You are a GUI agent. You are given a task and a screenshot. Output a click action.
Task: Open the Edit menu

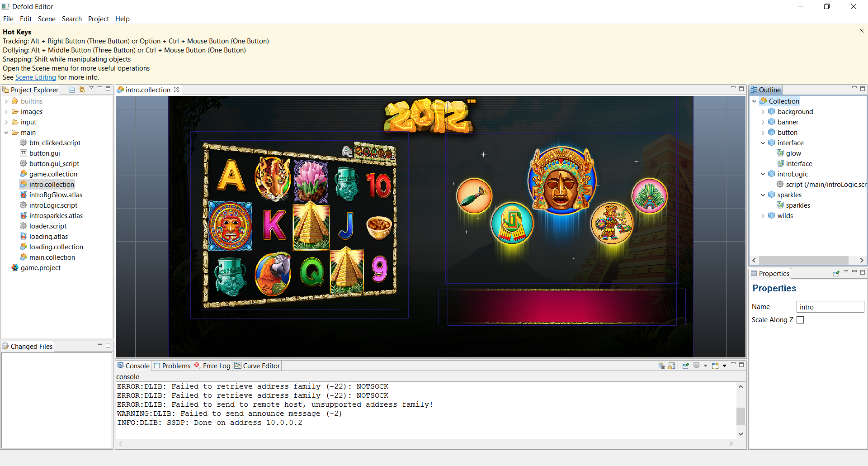coord(26,19)
